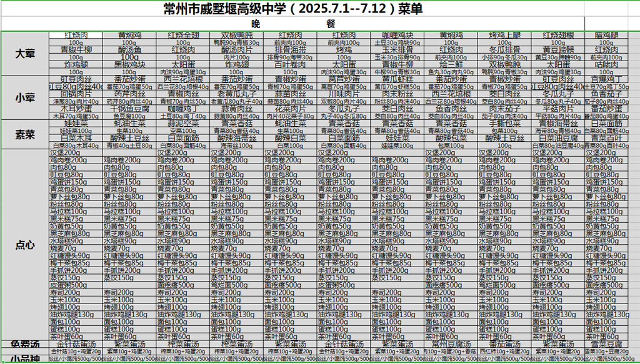Click the 肉末粉丝 cell
This screenshot has height=364, width=640.
point(397,94)
